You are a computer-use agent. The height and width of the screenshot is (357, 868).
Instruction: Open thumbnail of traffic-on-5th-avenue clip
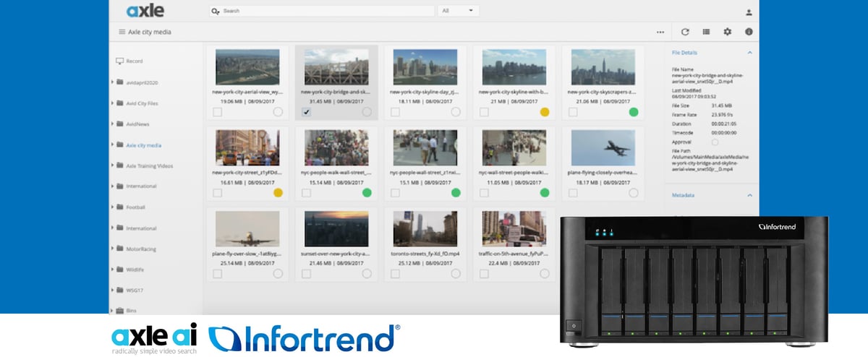[514, 229]
